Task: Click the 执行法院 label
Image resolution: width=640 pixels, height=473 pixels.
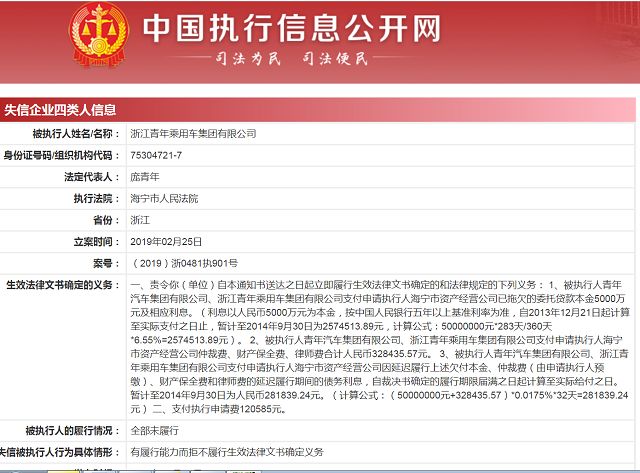Action: point(97,198)
